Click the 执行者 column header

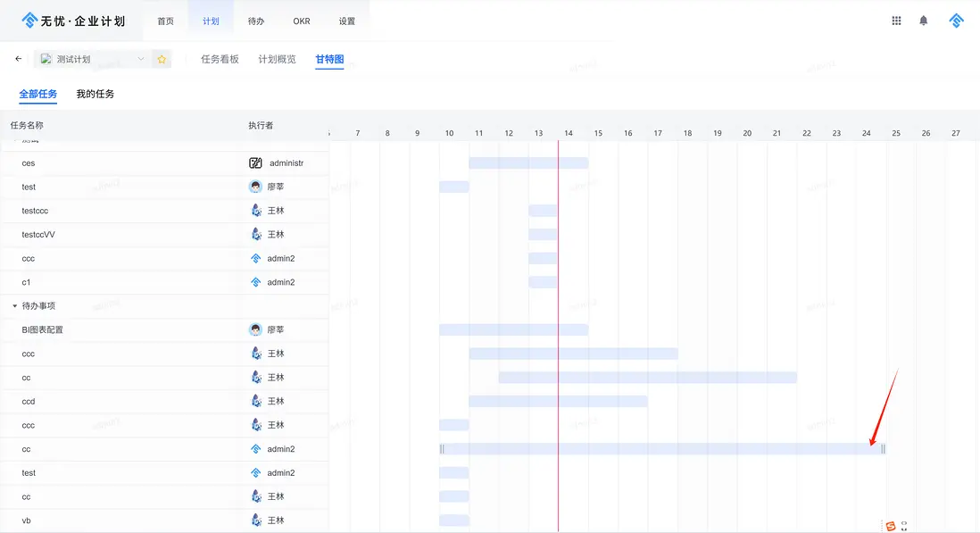[261, 125]
